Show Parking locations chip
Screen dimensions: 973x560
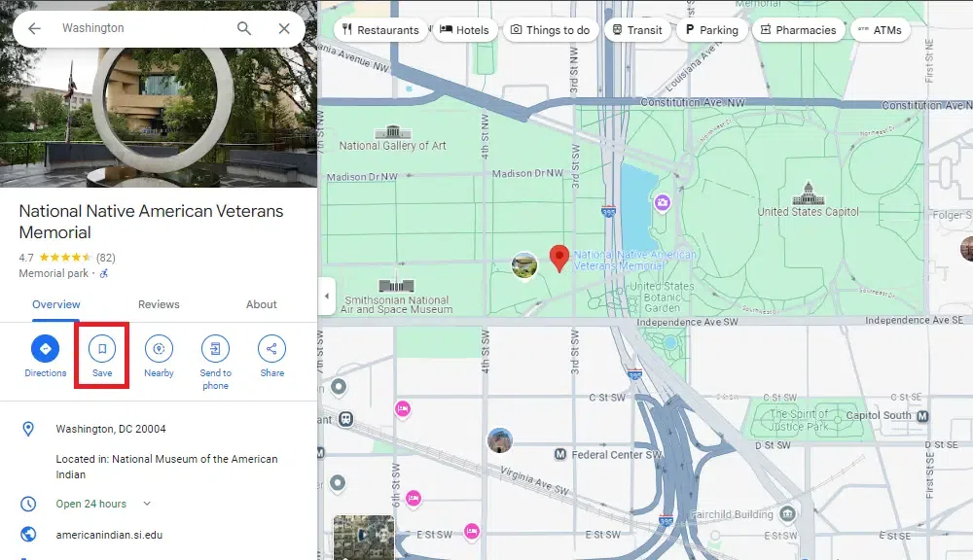pos(712,30)
